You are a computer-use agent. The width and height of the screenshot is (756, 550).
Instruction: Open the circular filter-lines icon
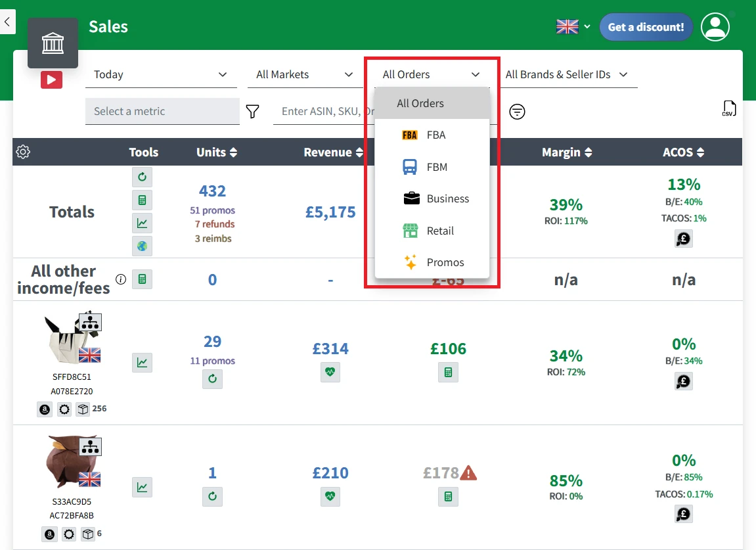tap(517, 112)
